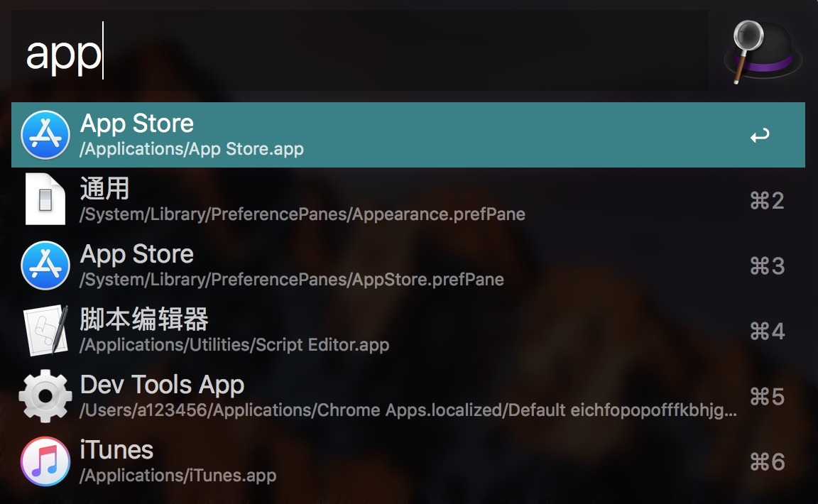The width and height of the screenshot is (818, 504).
Task: Click the Alfred hat logo icon
Action: click(x=763, y=51)
